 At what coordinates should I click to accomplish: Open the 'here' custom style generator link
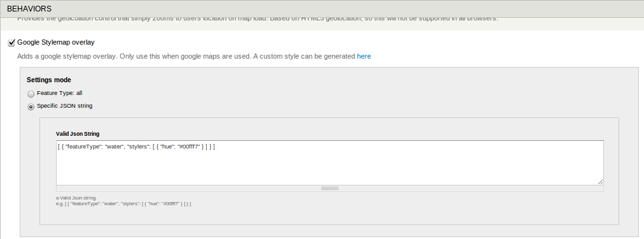pyautogui.click(x=364, y=56)
